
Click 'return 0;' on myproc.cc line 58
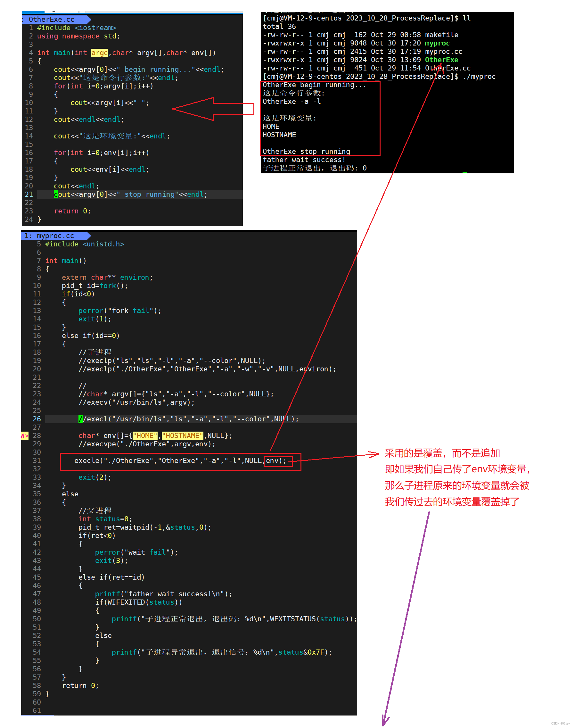tap(80, 686)
